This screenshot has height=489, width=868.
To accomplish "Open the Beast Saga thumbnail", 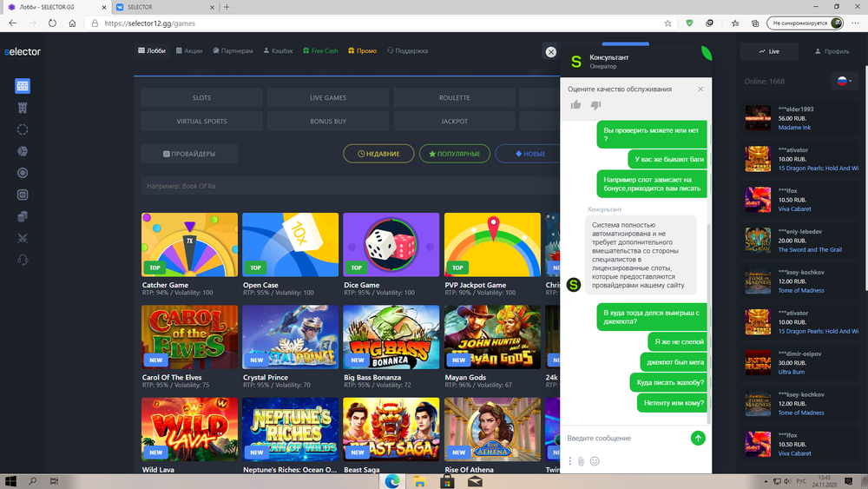I will point(391,430).
